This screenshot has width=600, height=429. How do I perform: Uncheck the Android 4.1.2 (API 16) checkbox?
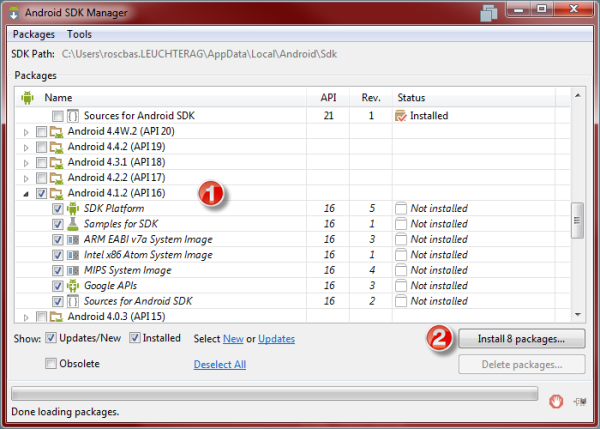pos(41,194)
